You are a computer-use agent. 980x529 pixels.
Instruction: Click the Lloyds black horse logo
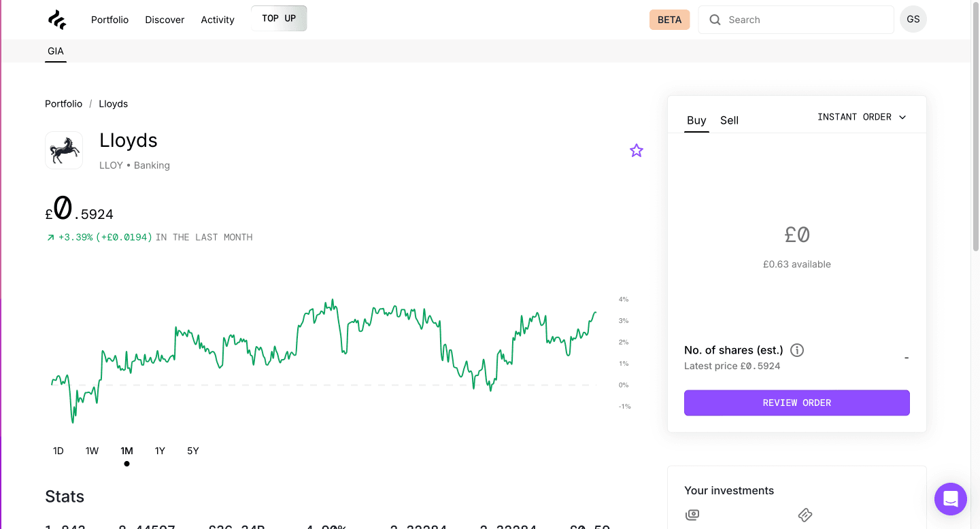point(64,150)
